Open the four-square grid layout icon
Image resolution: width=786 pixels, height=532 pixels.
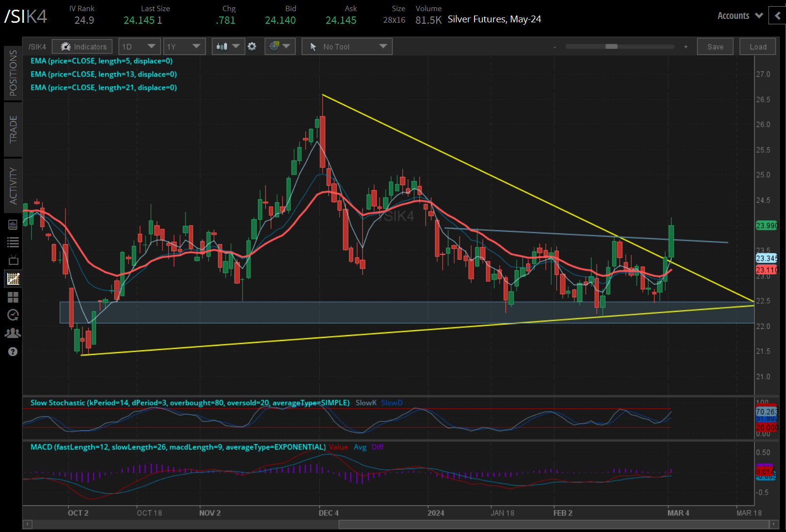tap(13, 297)
